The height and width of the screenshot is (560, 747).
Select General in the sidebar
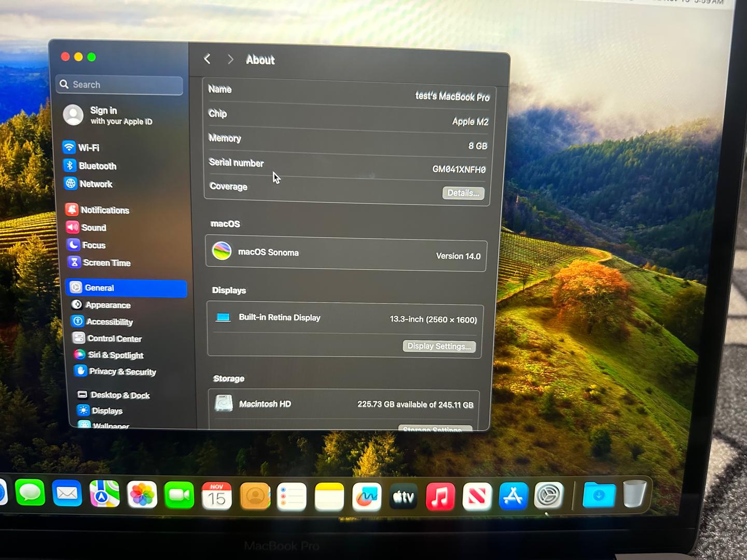[126, 288]
